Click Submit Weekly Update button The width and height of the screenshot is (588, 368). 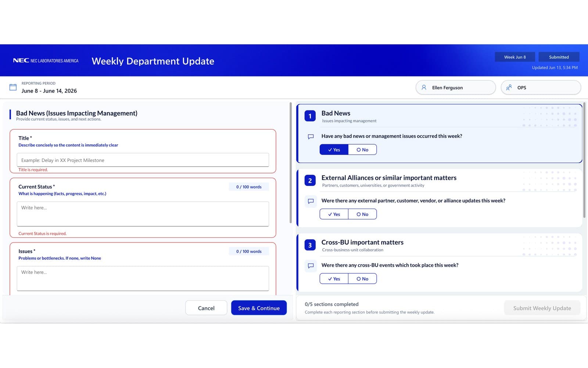click(542, 308)
